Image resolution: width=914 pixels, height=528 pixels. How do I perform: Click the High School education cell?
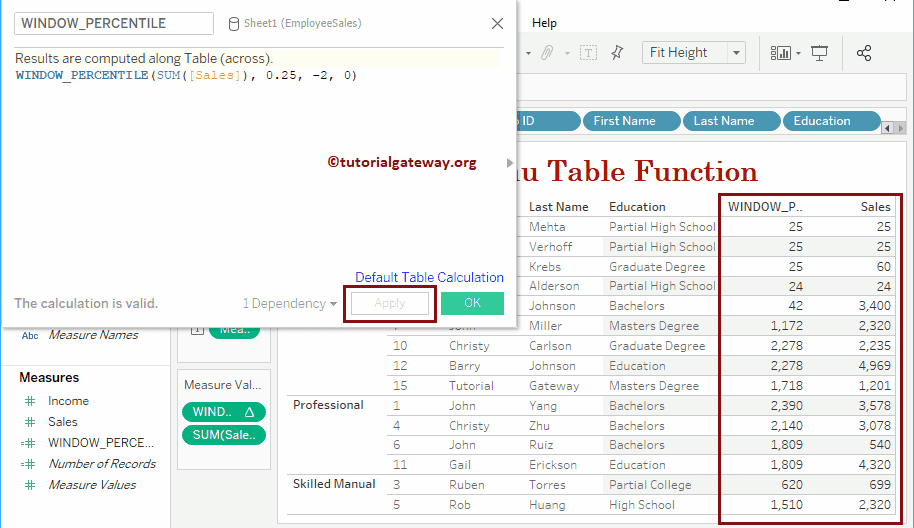642,505
